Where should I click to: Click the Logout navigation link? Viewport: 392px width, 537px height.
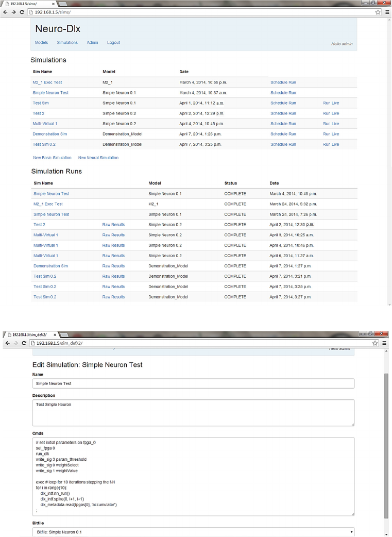(x=113, y=43)
